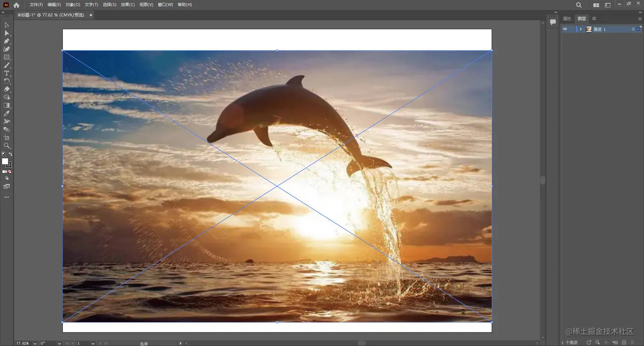Screen dimensions: 644x346
Task: Select the Type tool
Action: [x=6, y=73]
